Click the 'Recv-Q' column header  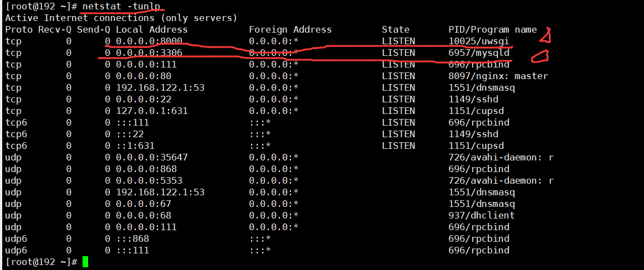55,30
